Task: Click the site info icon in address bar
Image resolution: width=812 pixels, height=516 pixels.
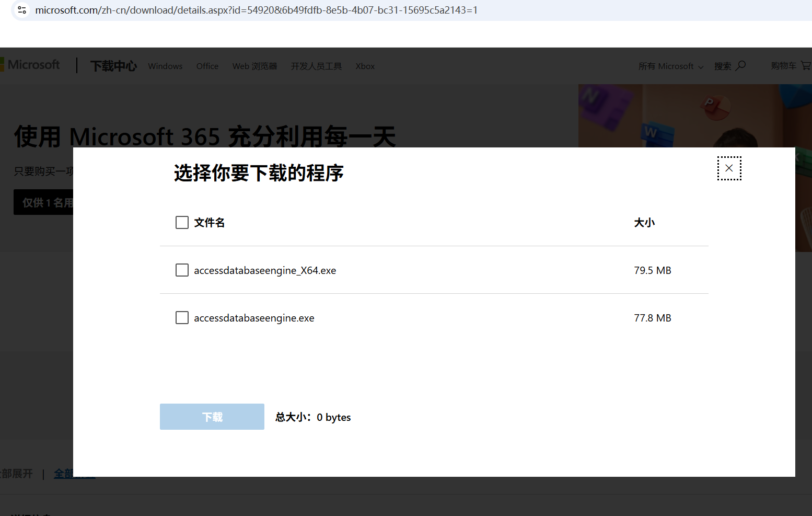Action: coord(22,10)
